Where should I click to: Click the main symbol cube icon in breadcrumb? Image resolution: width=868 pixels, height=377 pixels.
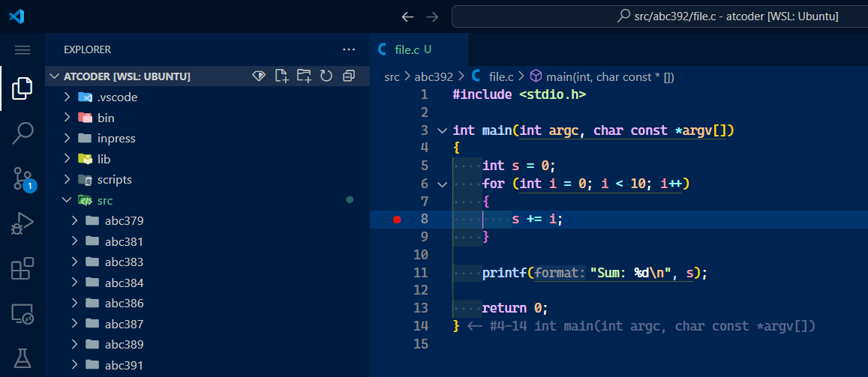[536, 76]
